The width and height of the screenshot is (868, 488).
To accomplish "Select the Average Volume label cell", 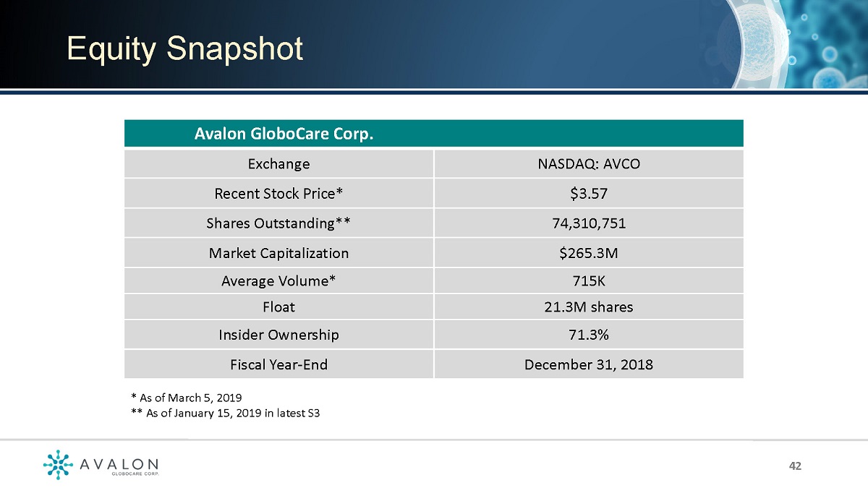I will coord(278,281).
